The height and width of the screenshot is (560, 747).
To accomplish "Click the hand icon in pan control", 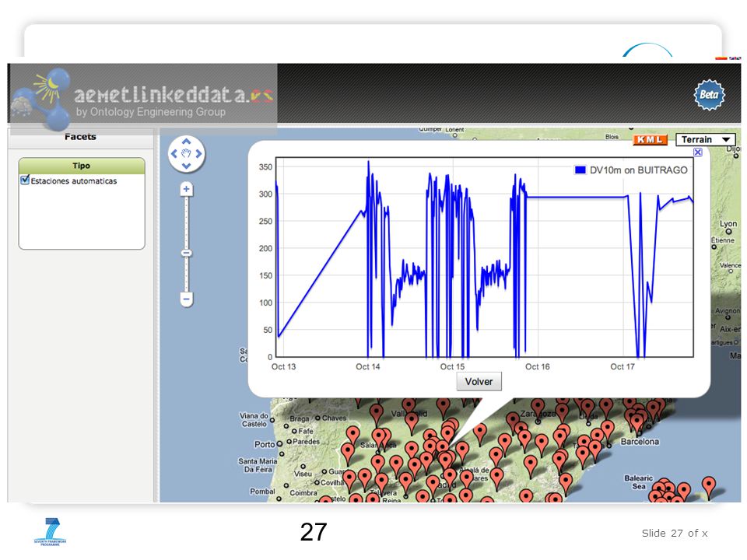I will (186, 153).
